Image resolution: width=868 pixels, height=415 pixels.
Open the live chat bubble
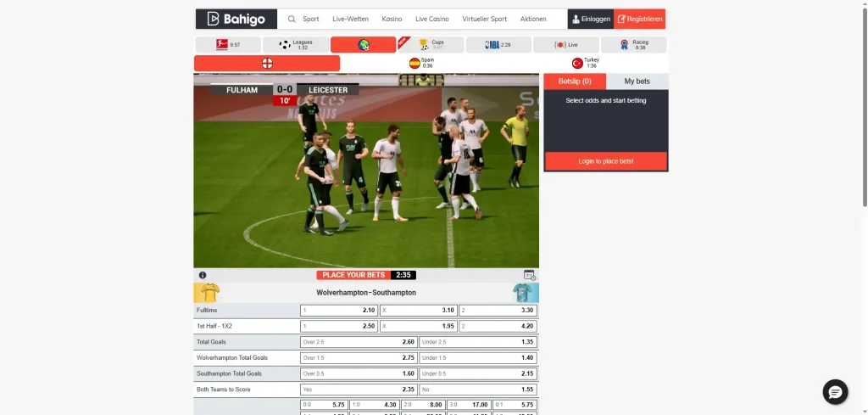(835, 392)
